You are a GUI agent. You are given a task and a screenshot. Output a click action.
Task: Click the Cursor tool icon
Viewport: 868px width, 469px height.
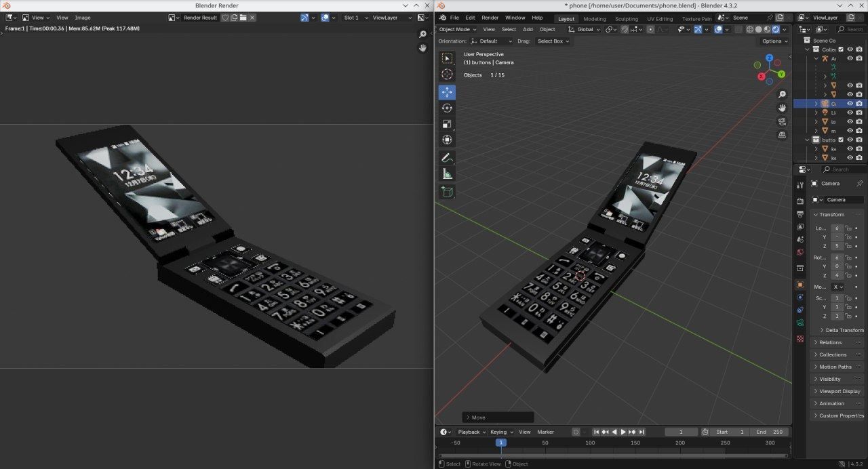[447, 75]
